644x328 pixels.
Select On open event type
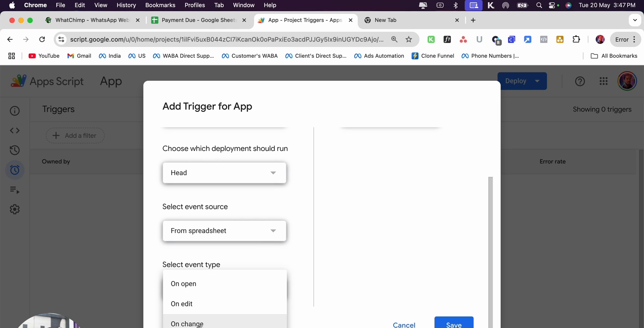(225, 284)
